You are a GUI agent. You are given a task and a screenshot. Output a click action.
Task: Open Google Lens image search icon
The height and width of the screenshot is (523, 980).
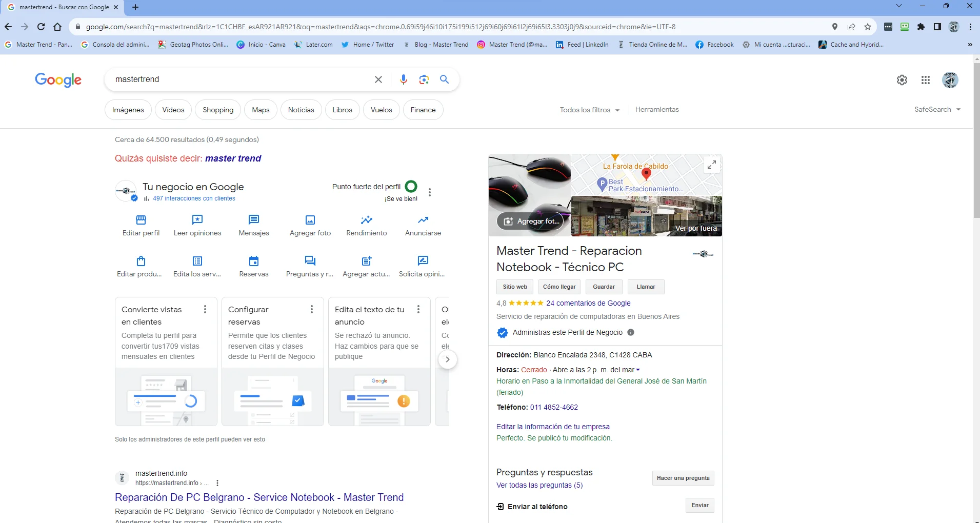[424, 79]
